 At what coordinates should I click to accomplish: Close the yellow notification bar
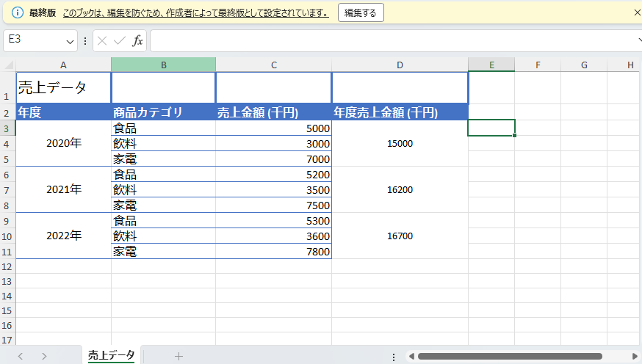637,12
